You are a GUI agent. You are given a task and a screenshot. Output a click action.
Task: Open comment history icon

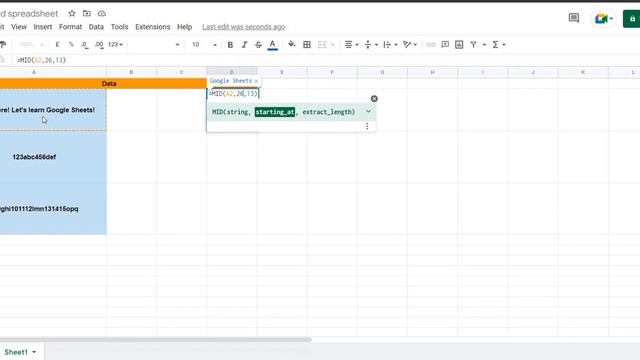(x=574, y=18)
